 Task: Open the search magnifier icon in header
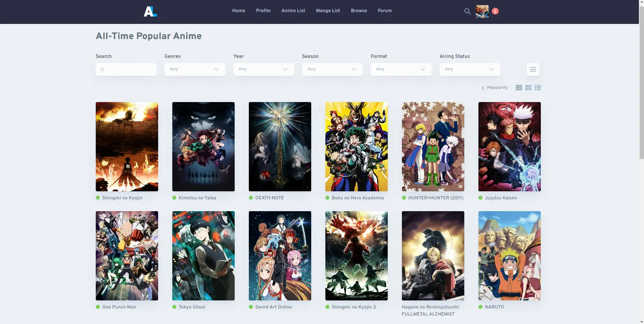click(467, 11)
